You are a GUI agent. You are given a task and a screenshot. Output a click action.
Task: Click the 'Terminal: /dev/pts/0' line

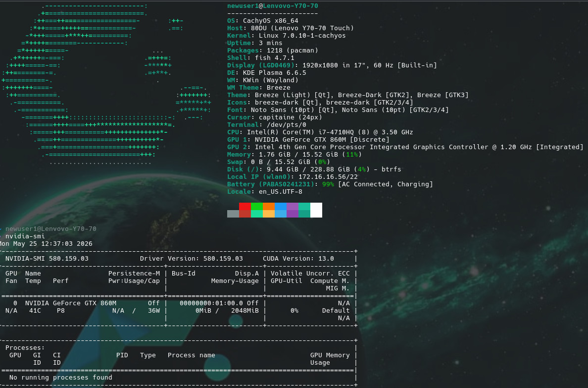tap(267, 125)
